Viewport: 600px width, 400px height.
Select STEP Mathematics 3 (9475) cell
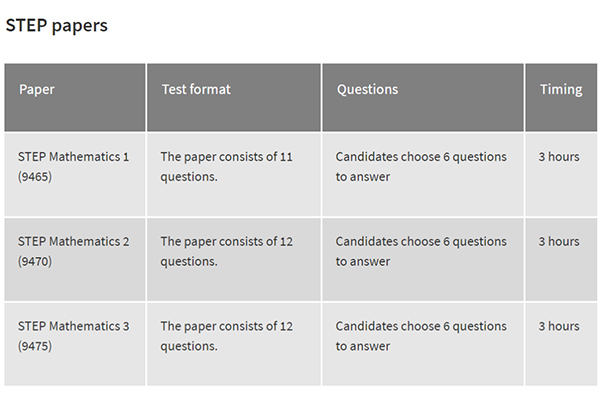(x=75, y=344)
